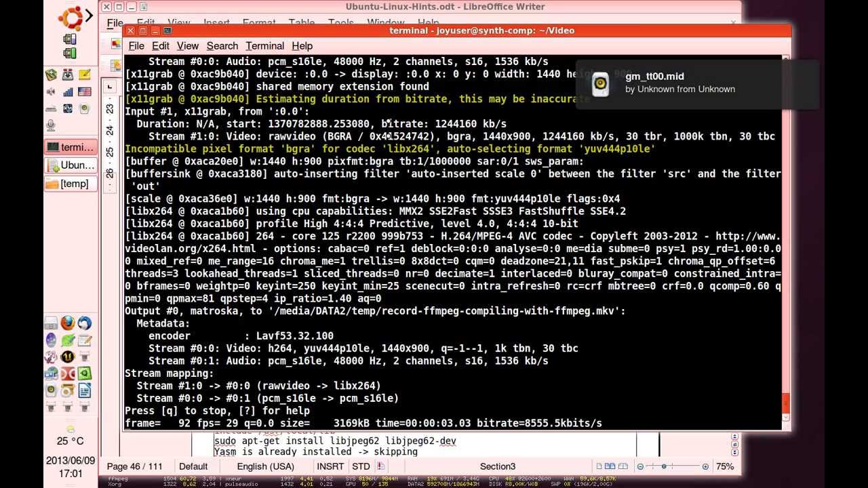Open the purple globe launcher icon

(51, 340)
